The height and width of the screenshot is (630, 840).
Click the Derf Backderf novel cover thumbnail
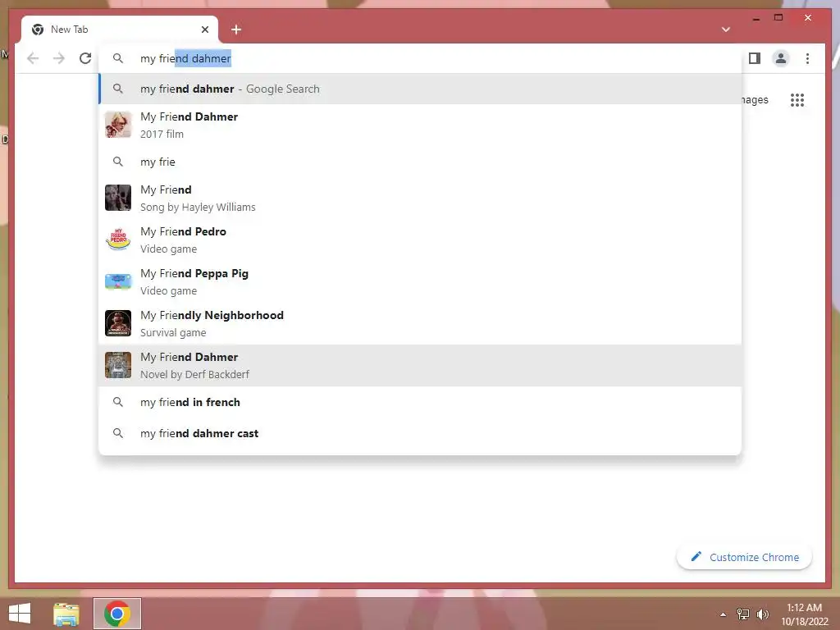click(118, 365)
